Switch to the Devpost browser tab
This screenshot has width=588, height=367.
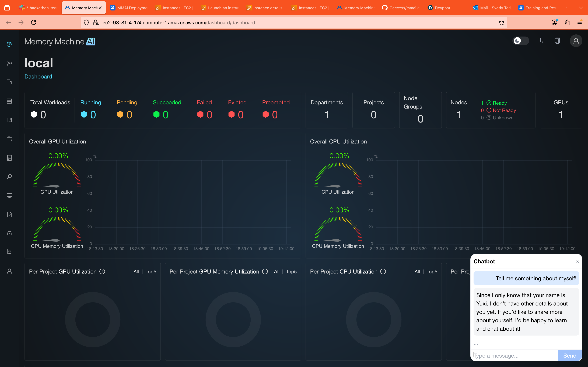(x=439, y=8)
